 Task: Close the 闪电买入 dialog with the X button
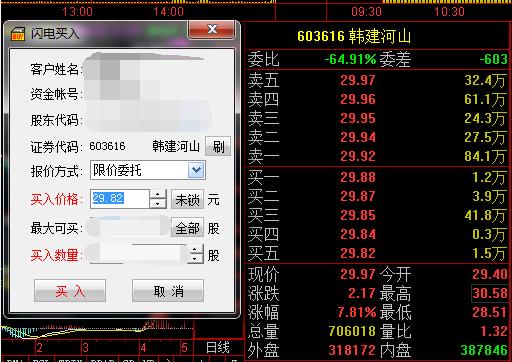[x=212, y=29]
